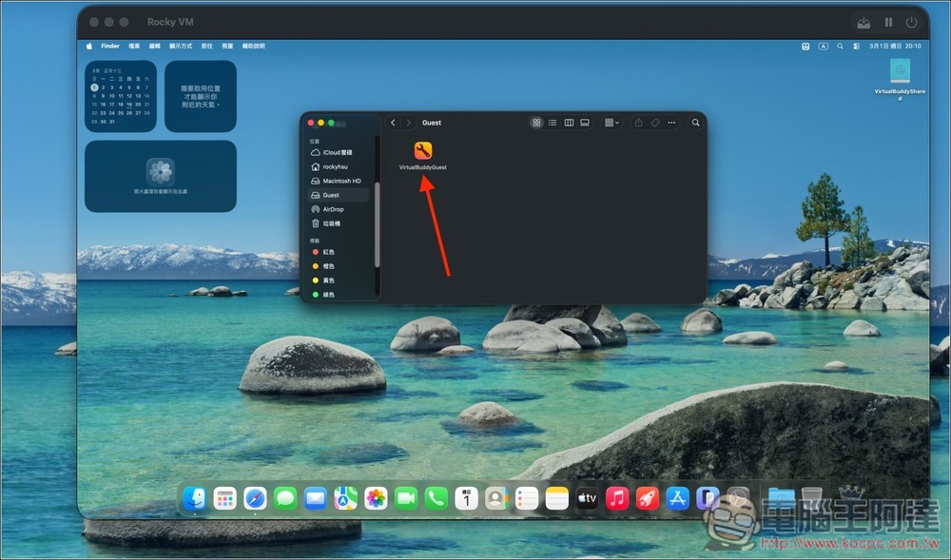Power off the Rocky VM

[x=912, y=23]
